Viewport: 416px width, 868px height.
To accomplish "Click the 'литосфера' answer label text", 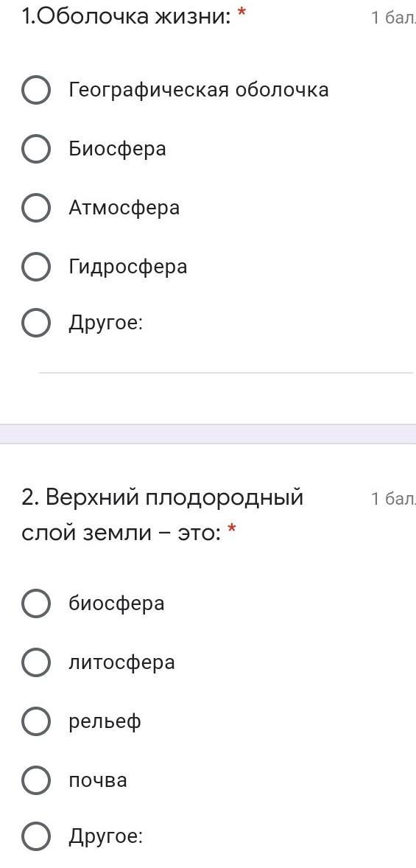I will point(121,662).
